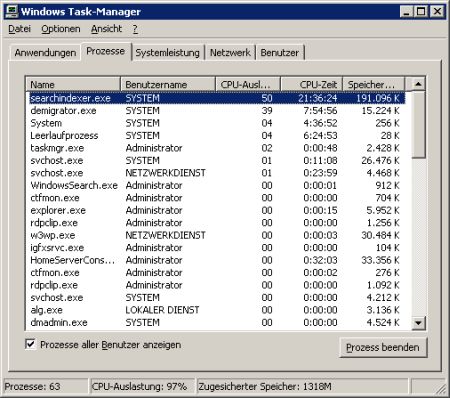The image size is (450, 398).
Task: Open the Ansicht menu
Action: point(106,29)
